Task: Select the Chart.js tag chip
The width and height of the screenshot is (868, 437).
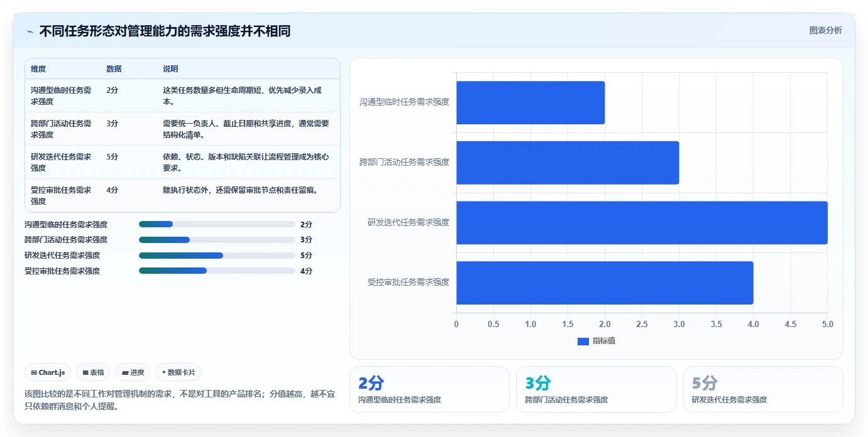Action: tap(48, 372)
